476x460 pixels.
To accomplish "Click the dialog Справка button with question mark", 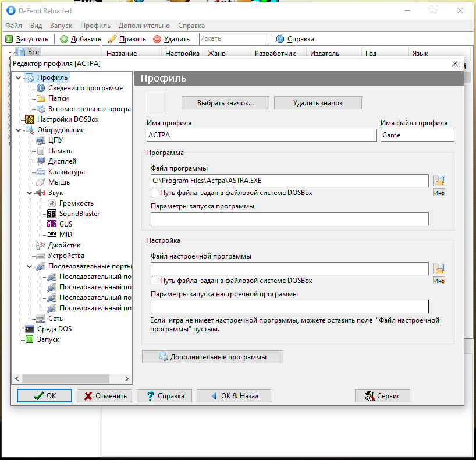I will coord(164,395).
